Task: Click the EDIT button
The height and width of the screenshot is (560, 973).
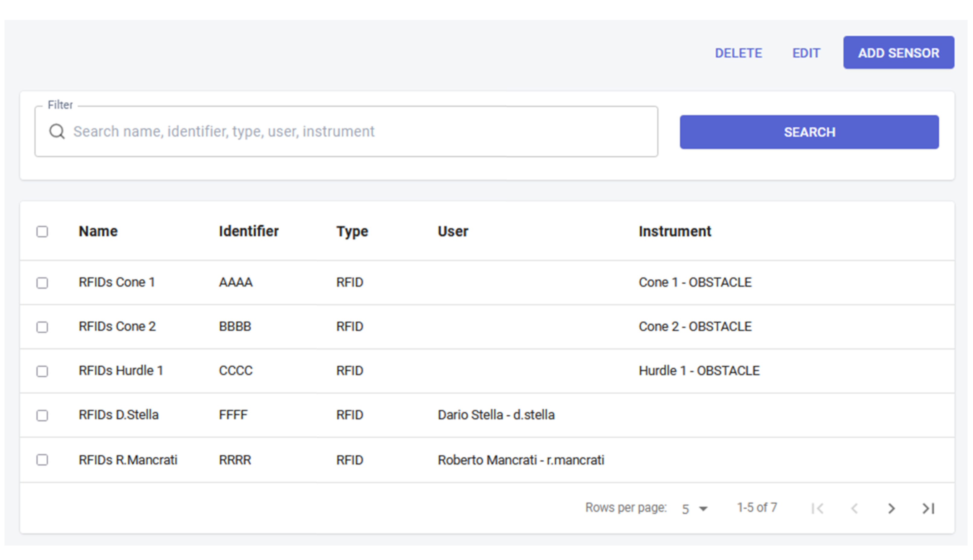Action: coord(806,53)
